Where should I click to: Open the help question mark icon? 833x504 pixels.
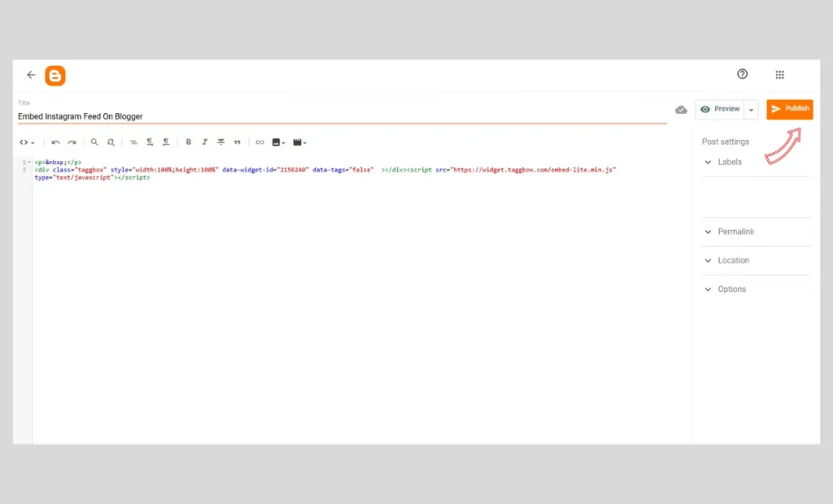742,74
